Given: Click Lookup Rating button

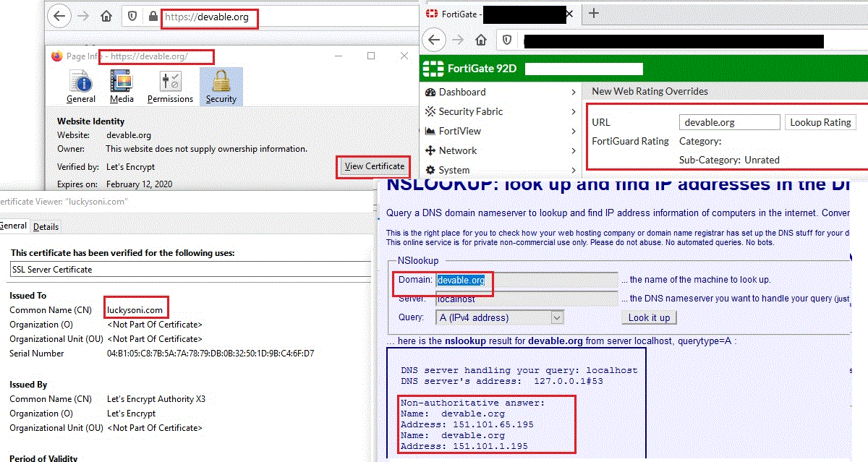Looking at the screenshot, I should (820, 122).
